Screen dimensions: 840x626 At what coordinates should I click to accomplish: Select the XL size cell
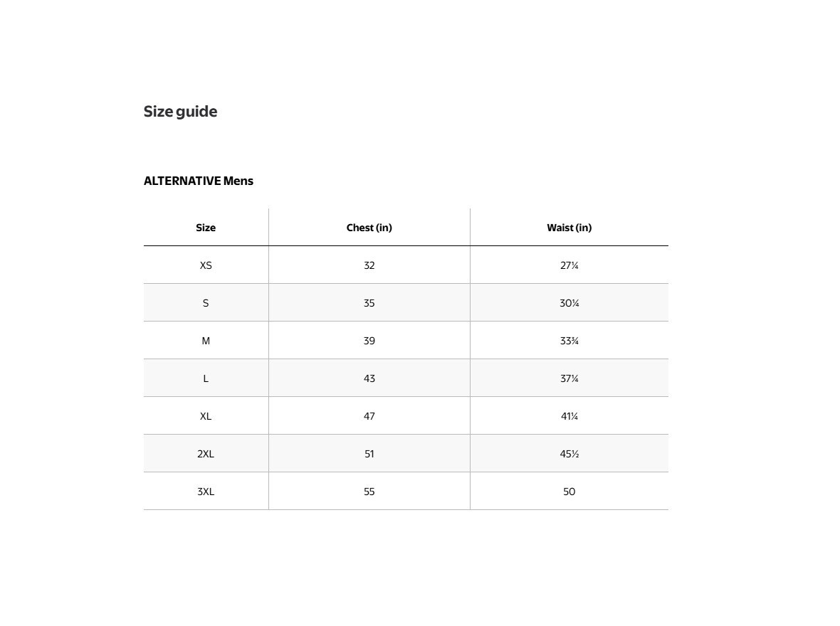[x=206, y=416]
